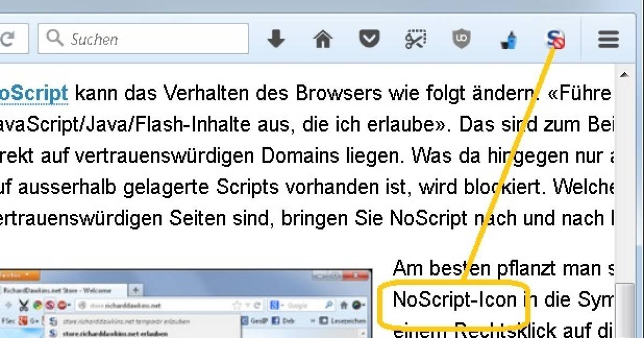This screenshot has width=644, height=338.
Task: Click inside the 'Suchen' search field
Action: pyautogui.click(x=142, y=39)
